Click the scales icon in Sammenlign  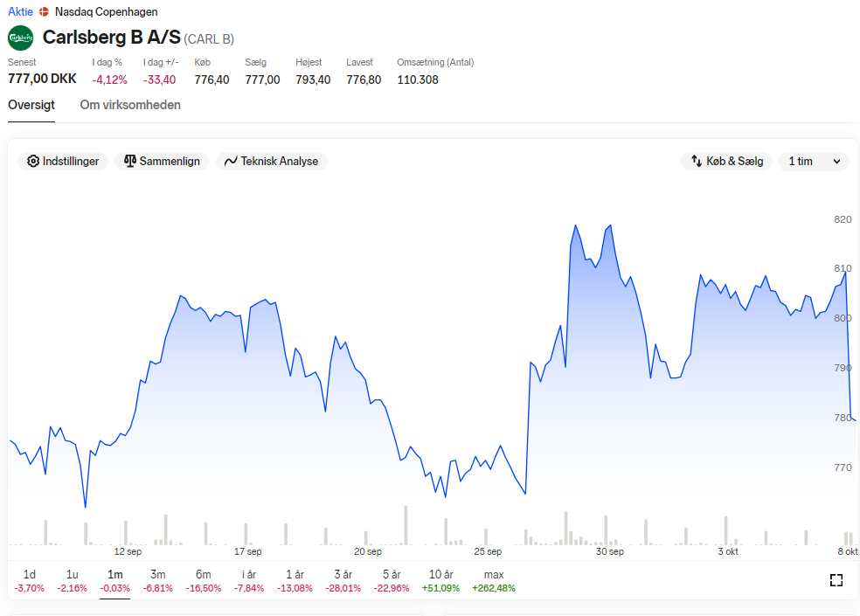point(129,162)
